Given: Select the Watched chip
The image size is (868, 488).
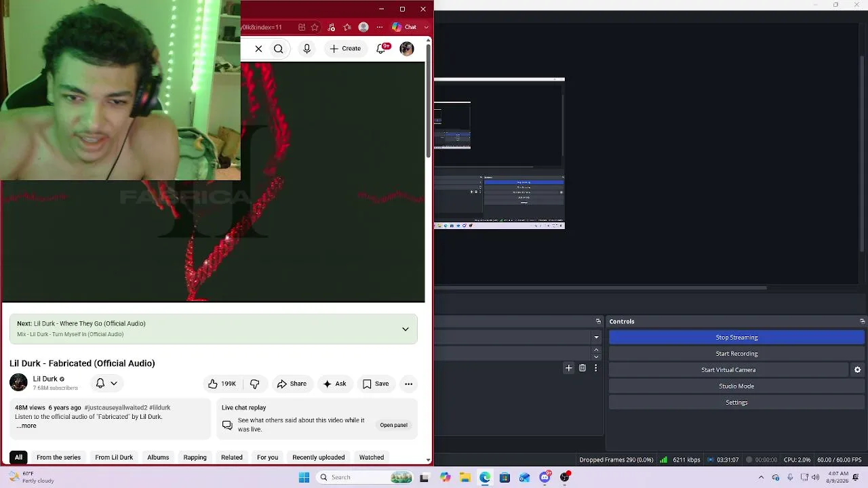Looking at the screenshot, I should (x=371, y=457).
